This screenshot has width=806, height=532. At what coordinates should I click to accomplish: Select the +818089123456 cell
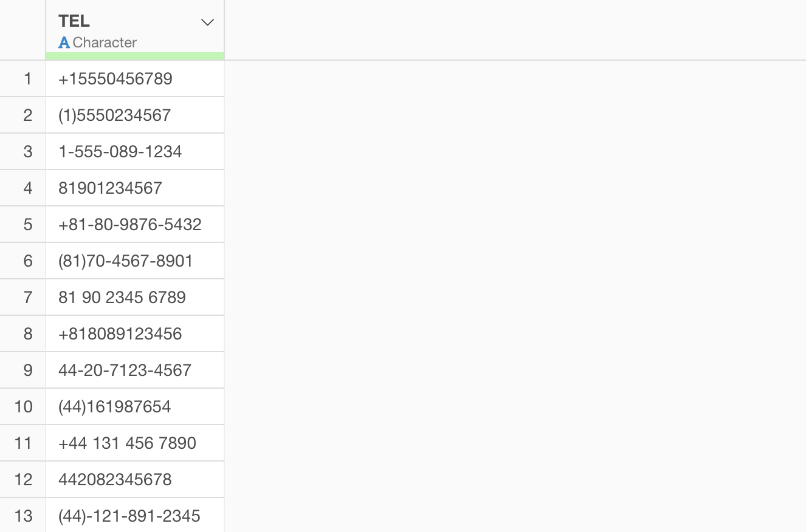click(x=120, y=334)
